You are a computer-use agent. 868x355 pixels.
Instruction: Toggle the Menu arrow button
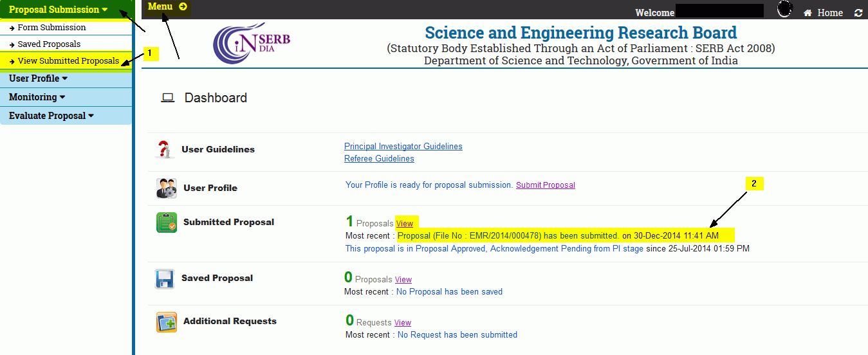167,6
